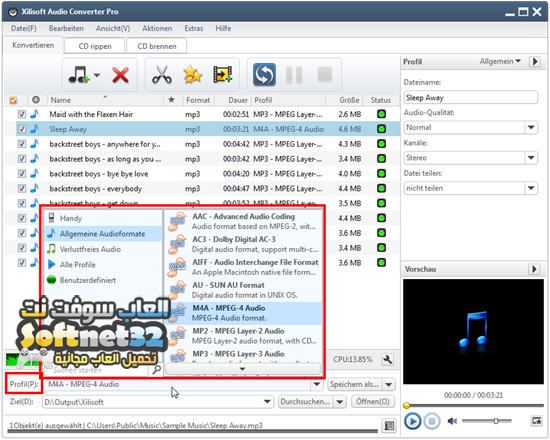Open settings with the wrench icon
This screenshot has height=440, width=550.
click(x=388, y=360)
